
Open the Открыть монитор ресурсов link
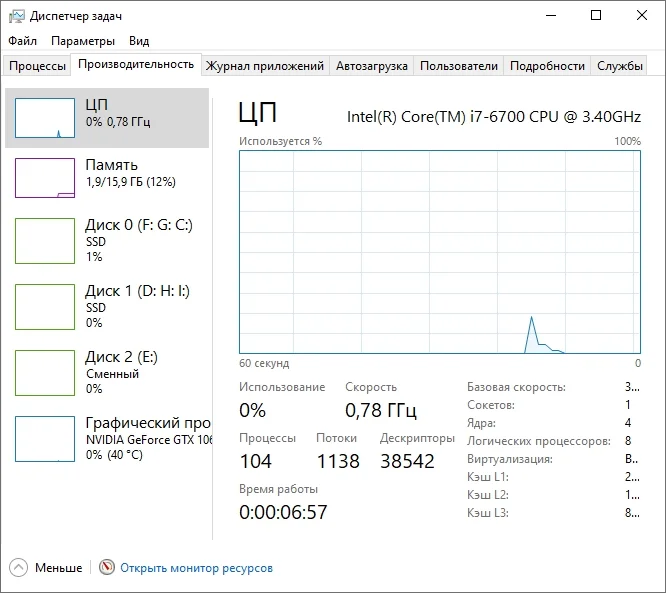click(196, 568)
